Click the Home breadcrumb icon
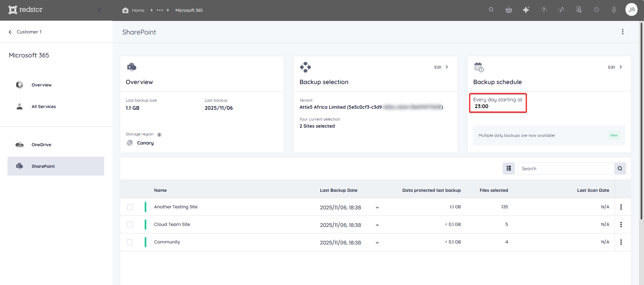The height and width of the screenshot is (285, 644). pos(125,10)
